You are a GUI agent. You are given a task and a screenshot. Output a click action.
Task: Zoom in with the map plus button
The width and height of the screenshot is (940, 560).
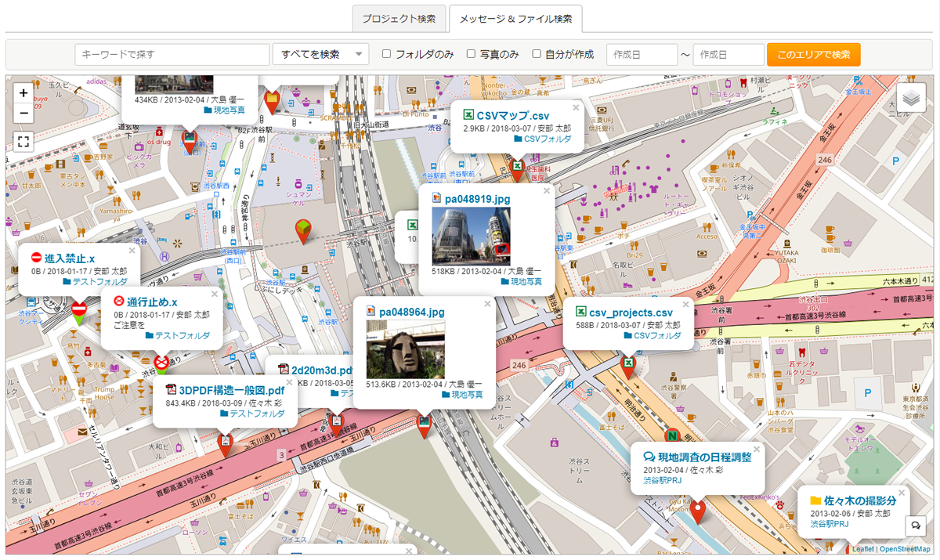23,92
